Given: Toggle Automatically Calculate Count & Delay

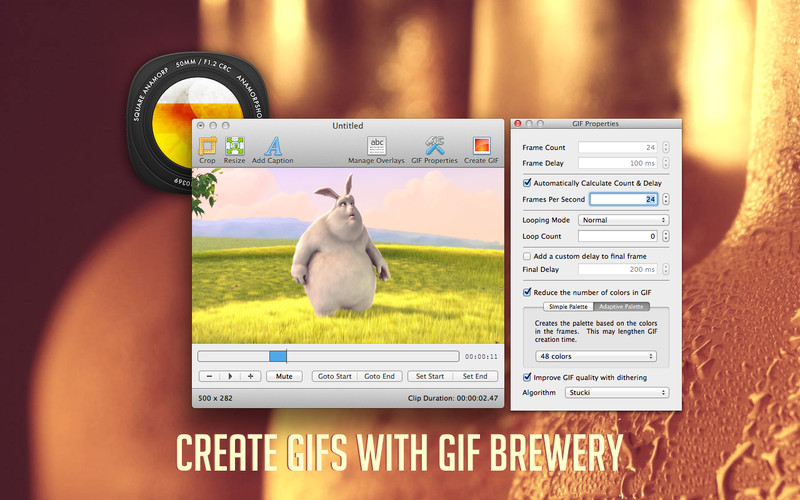Looking at the screenshot, I should 527,183.
